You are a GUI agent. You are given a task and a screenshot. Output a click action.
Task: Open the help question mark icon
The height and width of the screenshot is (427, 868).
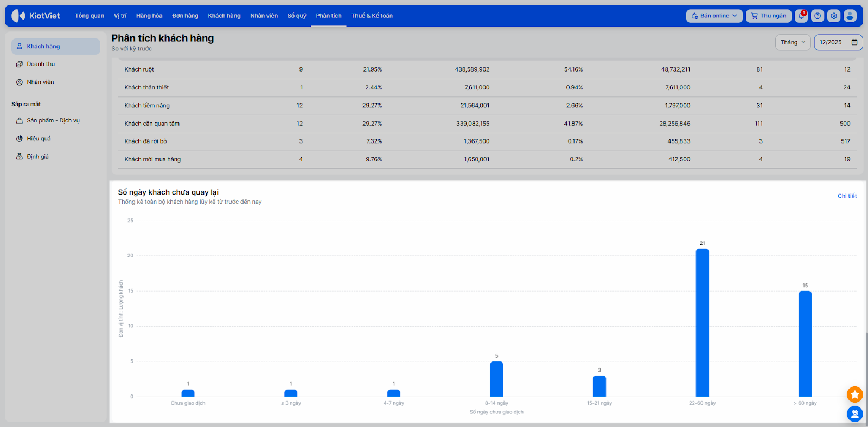[x=818, y=16]
